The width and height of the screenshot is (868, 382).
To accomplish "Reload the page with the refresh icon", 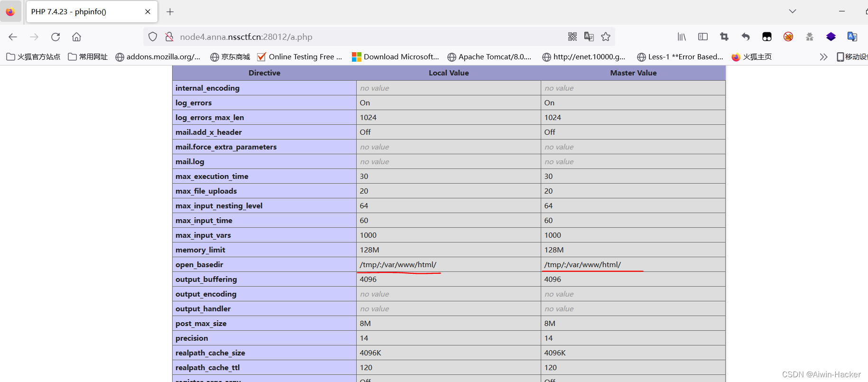I will [55, 37].
